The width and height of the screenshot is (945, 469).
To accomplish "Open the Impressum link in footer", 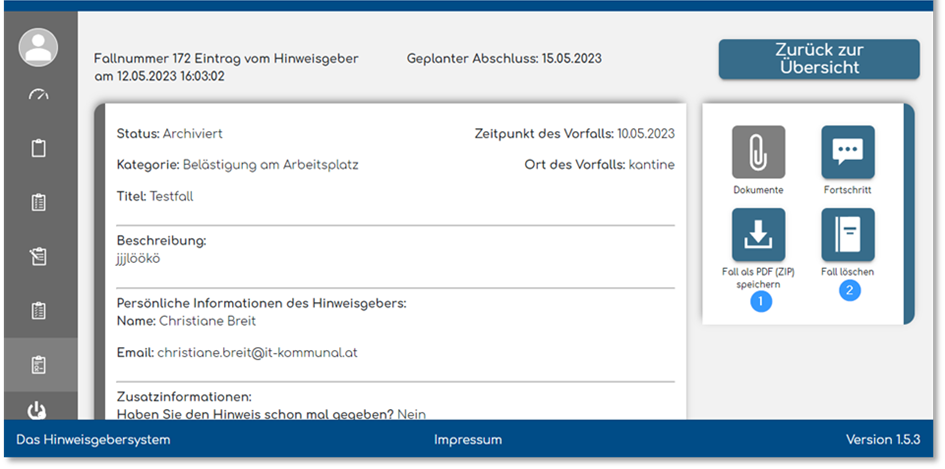I will [468, 439].
